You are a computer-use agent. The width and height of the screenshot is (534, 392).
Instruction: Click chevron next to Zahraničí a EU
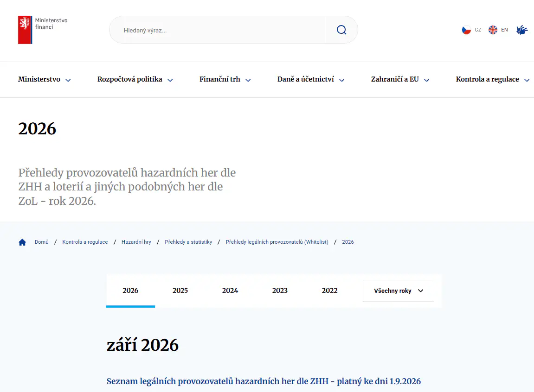[426, 80]
